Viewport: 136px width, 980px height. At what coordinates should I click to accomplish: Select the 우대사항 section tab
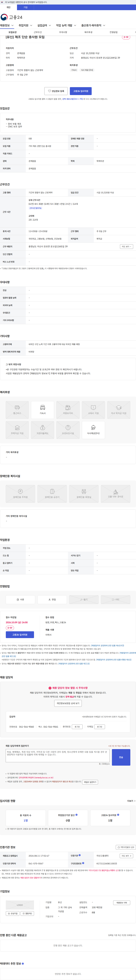click(63, 32)
